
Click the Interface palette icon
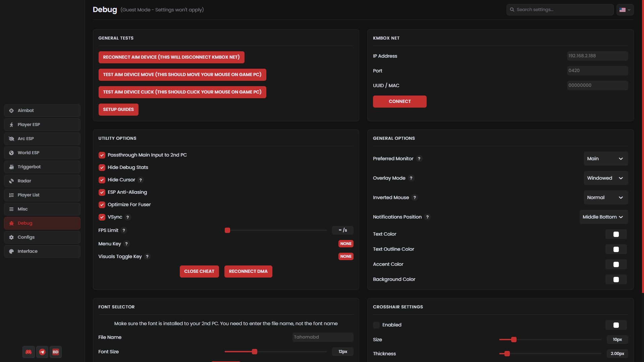(x=11, y=251)
